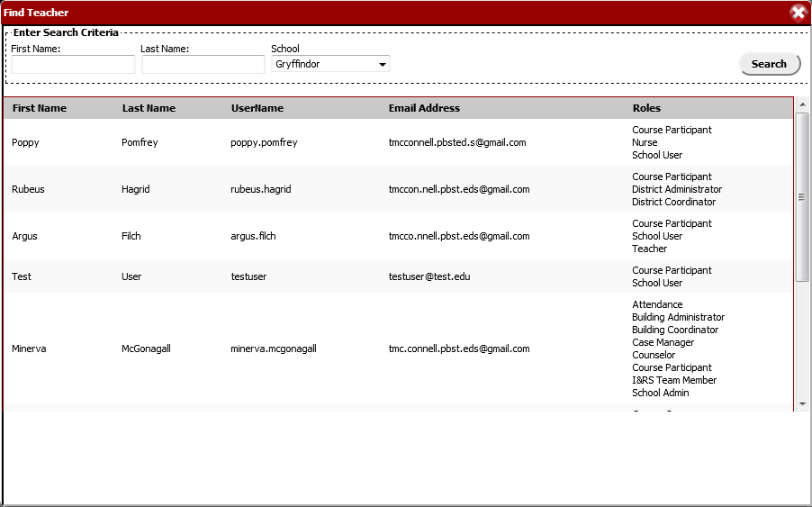The width and height of the screenshot is (812, 507).
Task: Click email tmcco.nnell.pbst.eds@gmail.com
Action: pos(459,236)
